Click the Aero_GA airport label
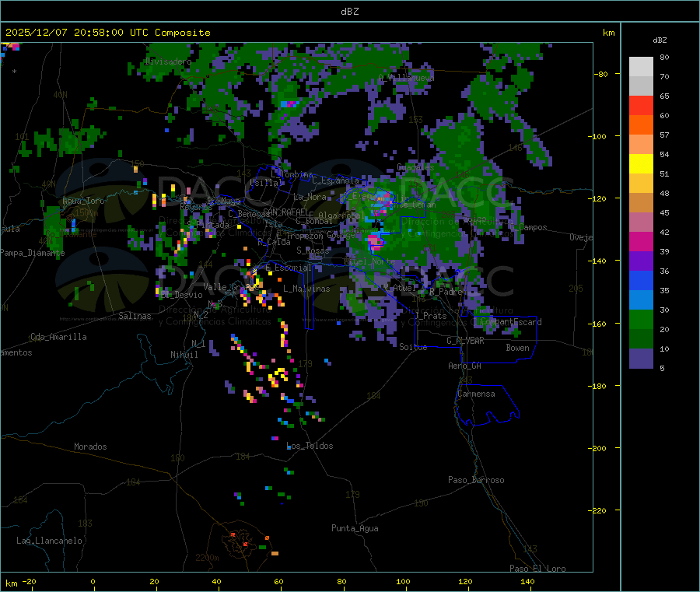 tap(464, 366)
